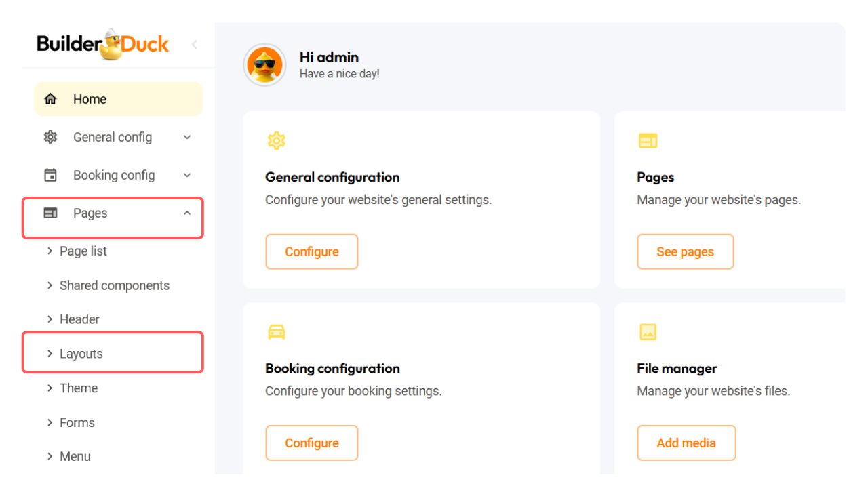Click the Add media button
Screen dimensions: 868x488
[686, 443]
